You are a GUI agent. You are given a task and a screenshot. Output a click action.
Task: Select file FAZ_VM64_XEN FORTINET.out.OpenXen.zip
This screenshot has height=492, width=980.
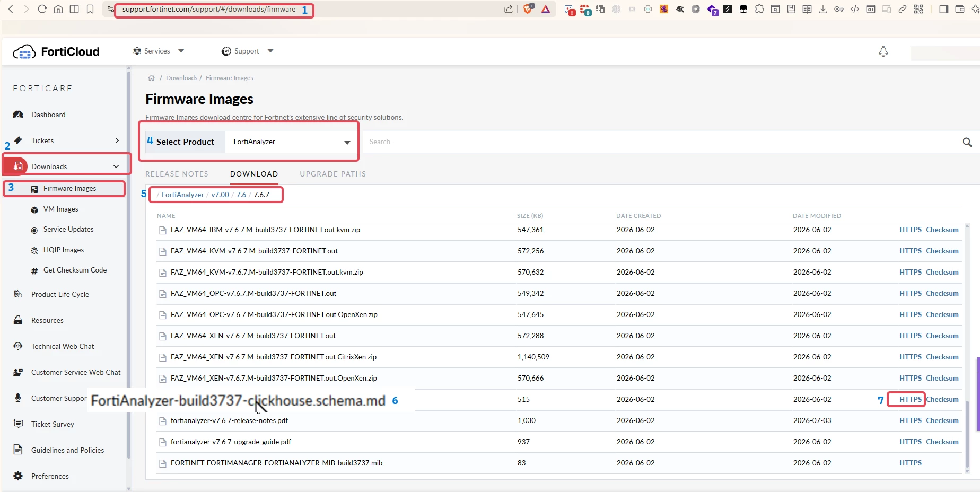point(274,378)
